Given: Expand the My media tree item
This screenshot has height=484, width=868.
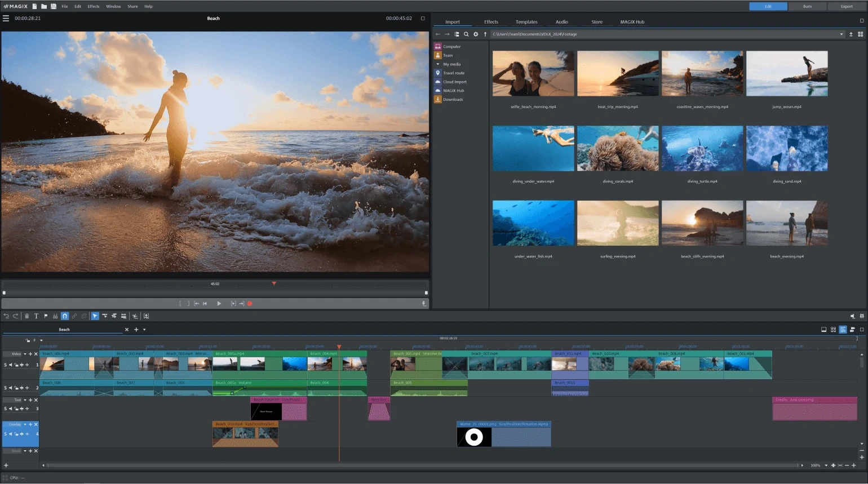Looking at the screenshot, I should point(438,64).
